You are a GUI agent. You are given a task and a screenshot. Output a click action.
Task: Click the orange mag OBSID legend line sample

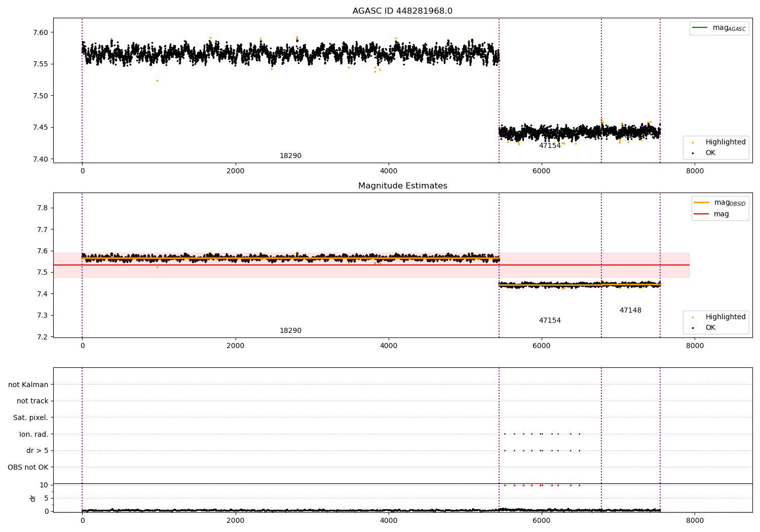pos(701,202)
